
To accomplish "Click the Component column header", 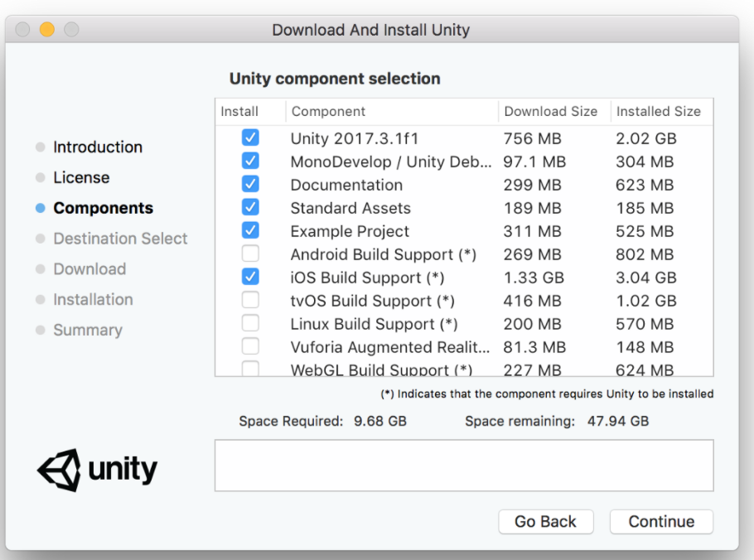I will pyautogui.click(x=328, y=111).
